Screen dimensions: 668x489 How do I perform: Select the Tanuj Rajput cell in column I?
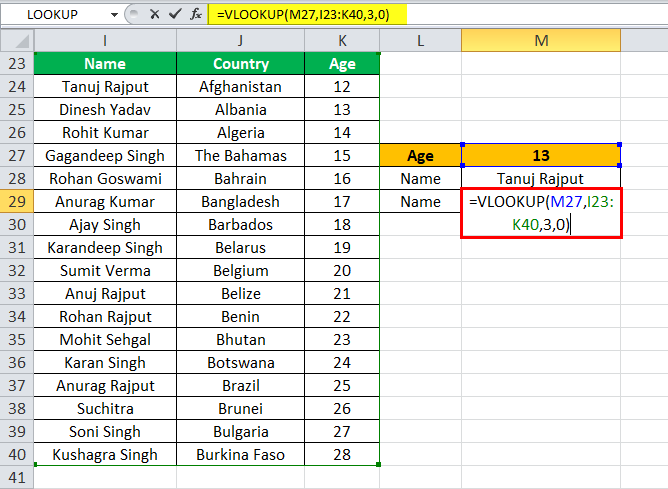pyautogui.click(x=105, y=86)
